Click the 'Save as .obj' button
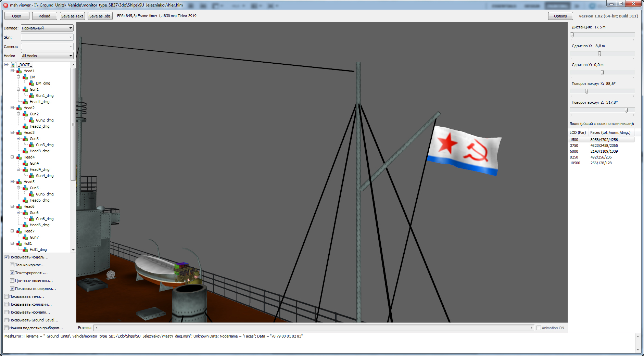644x356 pixels. click(100, 16)
